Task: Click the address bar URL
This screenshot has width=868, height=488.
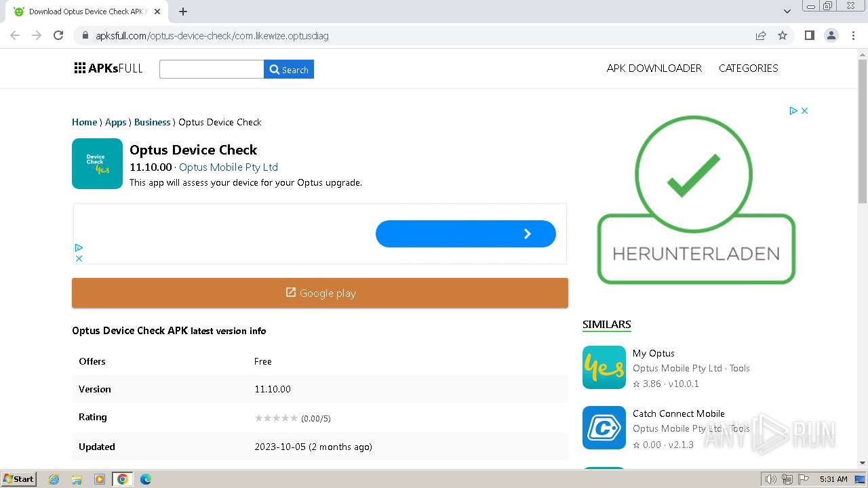Action: click(212, 36)
